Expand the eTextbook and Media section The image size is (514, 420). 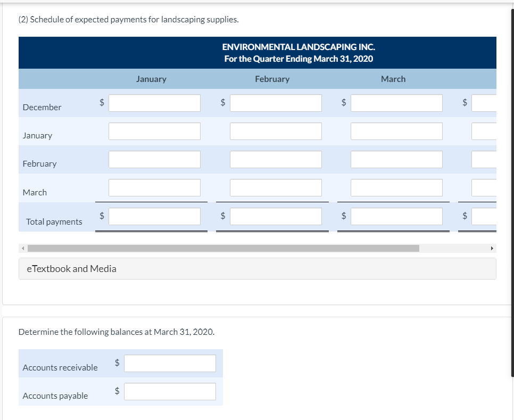pyautogui.click(x=71, y=268)
